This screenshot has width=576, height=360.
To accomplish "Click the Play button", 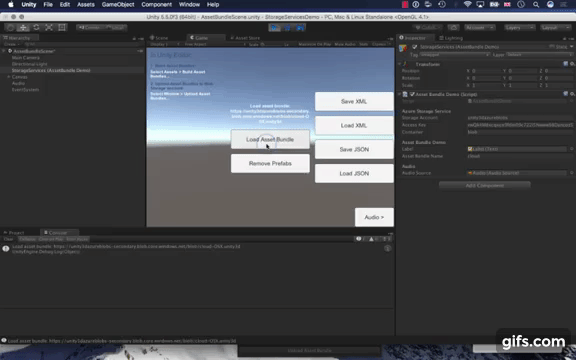I will pyautogui.click(x=274, y=28).
